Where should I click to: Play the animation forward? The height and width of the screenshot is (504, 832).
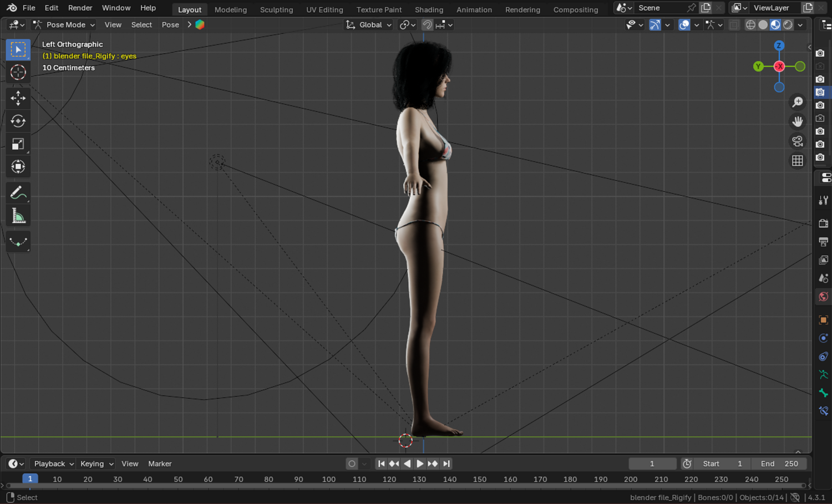point(420,464)
